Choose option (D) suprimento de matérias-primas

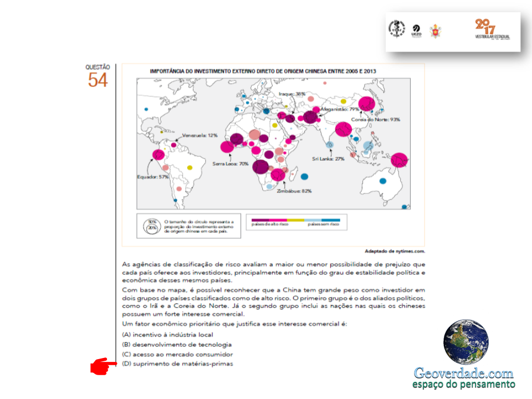(x=177, y=364)
